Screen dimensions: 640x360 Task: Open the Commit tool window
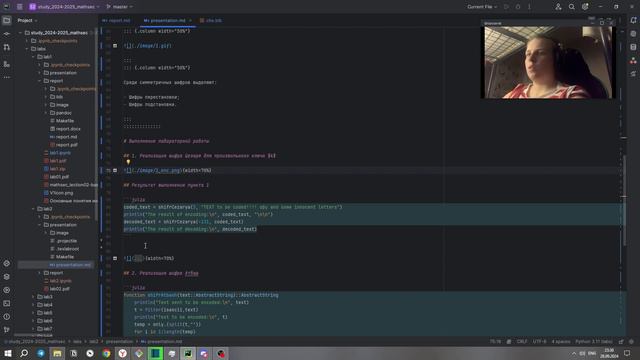coord(7,34)
